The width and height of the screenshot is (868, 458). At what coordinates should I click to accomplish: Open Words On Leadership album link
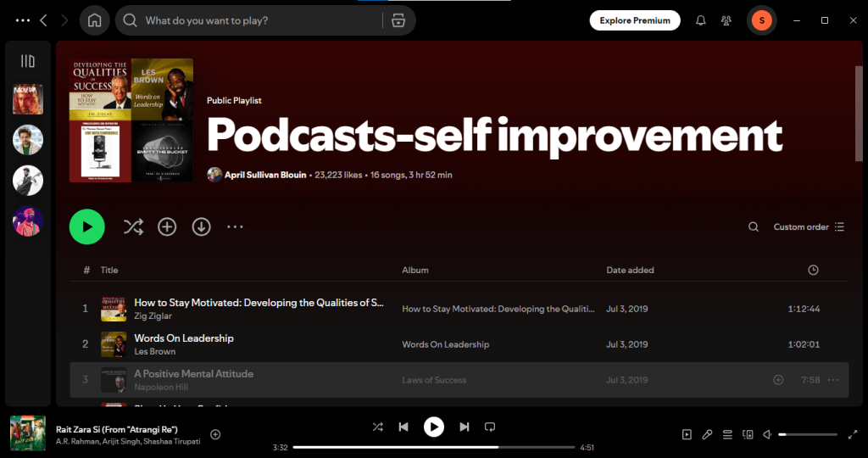pos(446,344)
